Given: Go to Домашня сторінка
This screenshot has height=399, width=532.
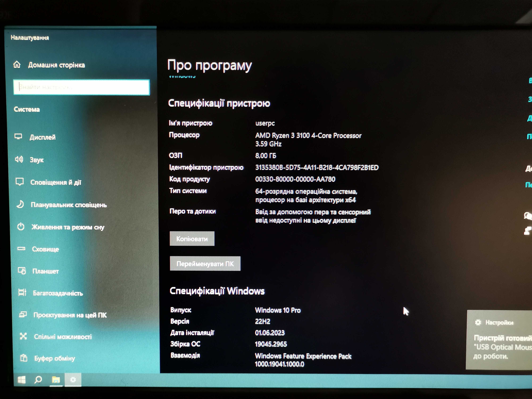Looking at the screenshot, I should pos(57,65).
